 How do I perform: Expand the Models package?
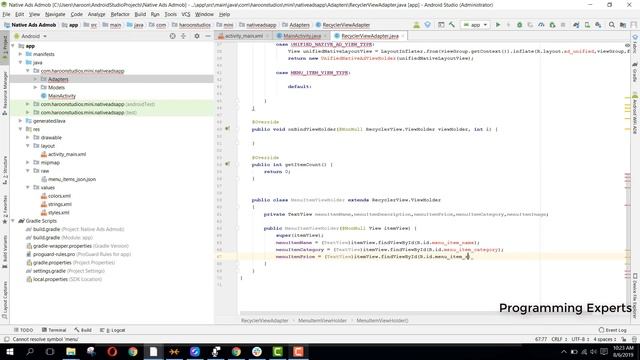pos(35,87)
